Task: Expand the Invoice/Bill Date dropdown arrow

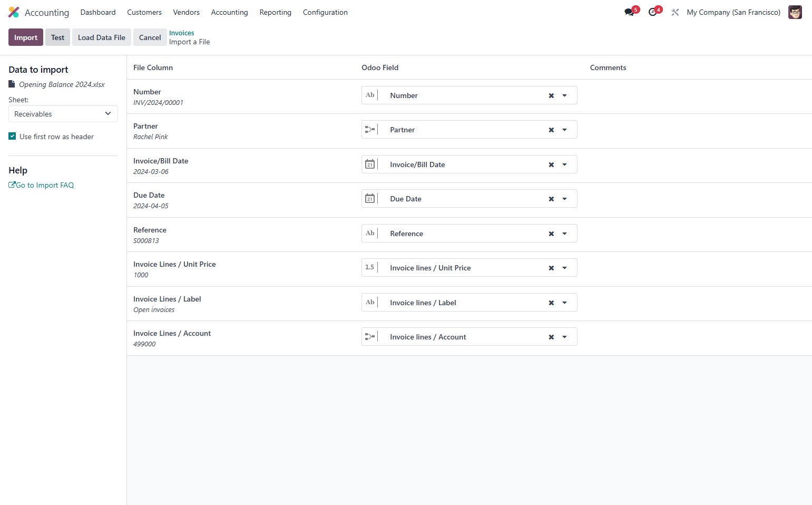Action: coord(564,164)
